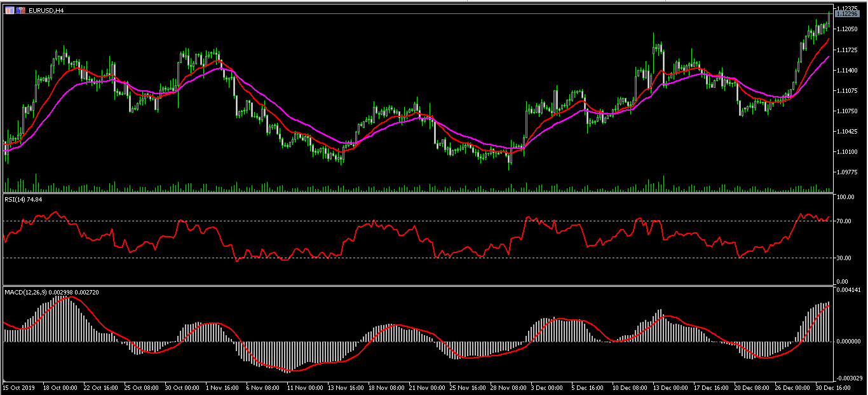Click the MACD 0.000000 zero-line value
868x395 pixels.
[848, 342]
